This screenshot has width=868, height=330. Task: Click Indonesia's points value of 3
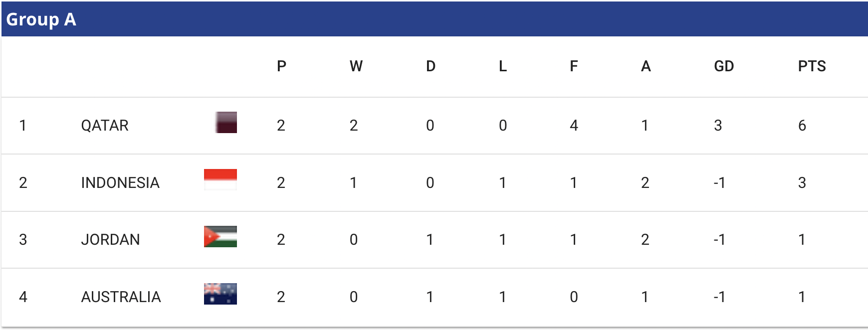pyautogui.click(x=802, y=183)
